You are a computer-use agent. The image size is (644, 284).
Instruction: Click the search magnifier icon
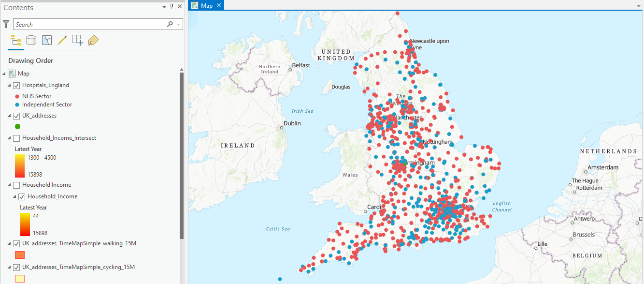(x=170, y=24)
